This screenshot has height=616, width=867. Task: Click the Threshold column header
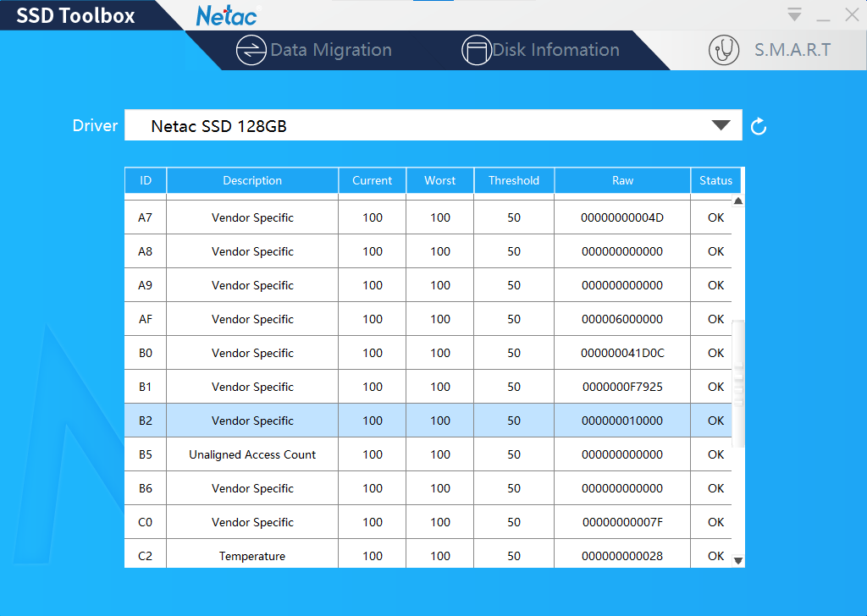click(514, 181)
